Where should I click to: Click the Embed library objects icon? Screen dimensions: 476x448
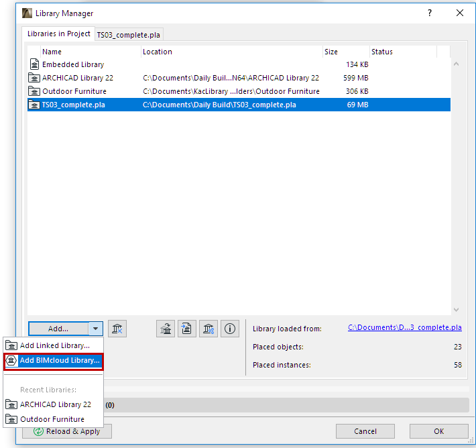[186, 329]
